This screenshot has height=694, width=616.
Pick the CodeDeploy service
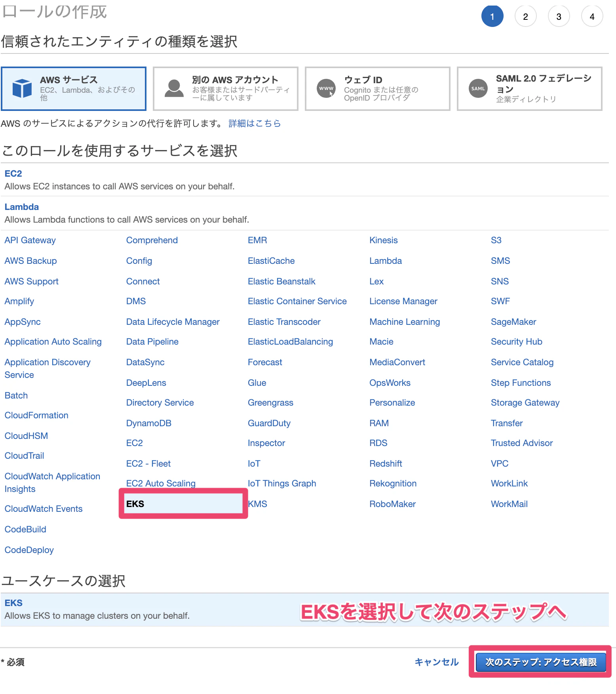coord(29,550)
